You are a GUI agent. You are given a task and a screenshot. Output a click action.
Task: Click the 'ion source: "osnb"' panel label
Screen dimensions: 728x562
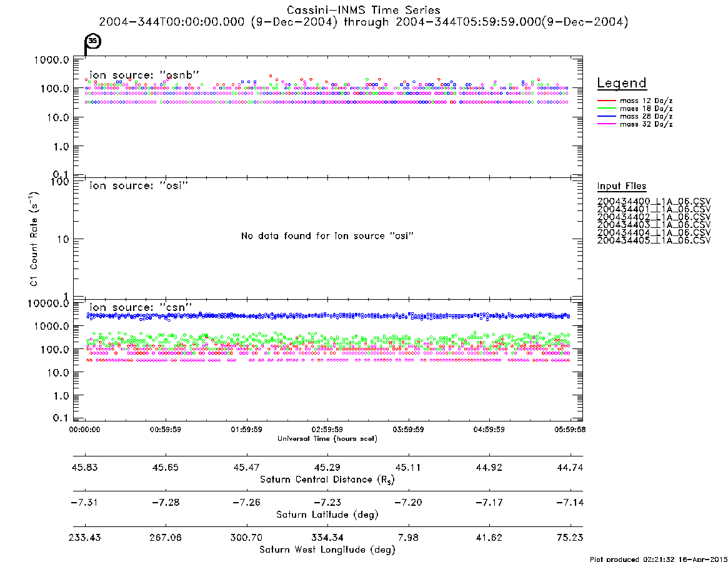pos(144,75)
